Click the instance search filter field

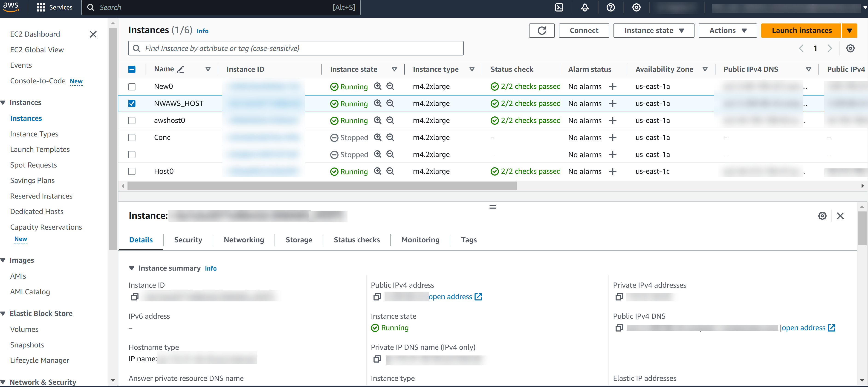(x=295, y=49)
